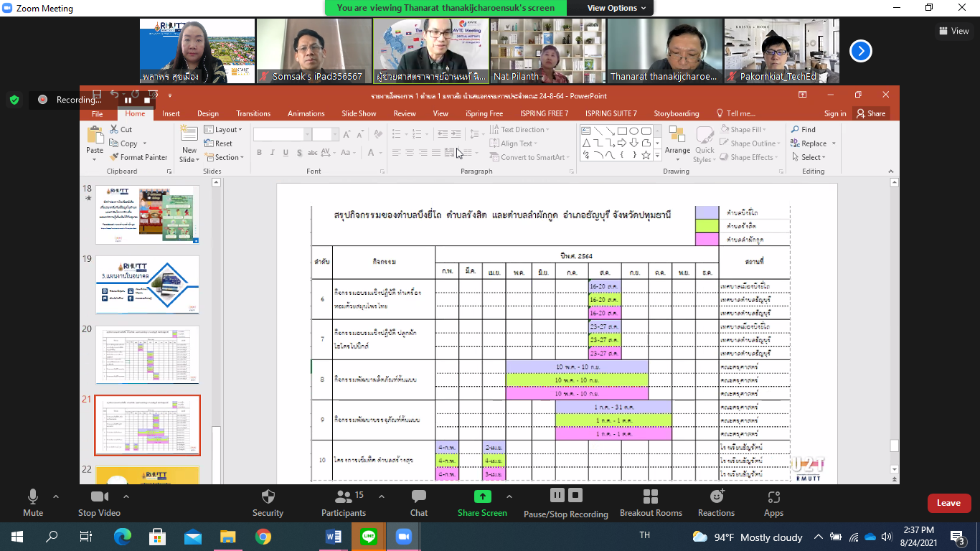Open the Layout dropdown
This screenshot has width=980, height=551.
[x=223, y=130]
